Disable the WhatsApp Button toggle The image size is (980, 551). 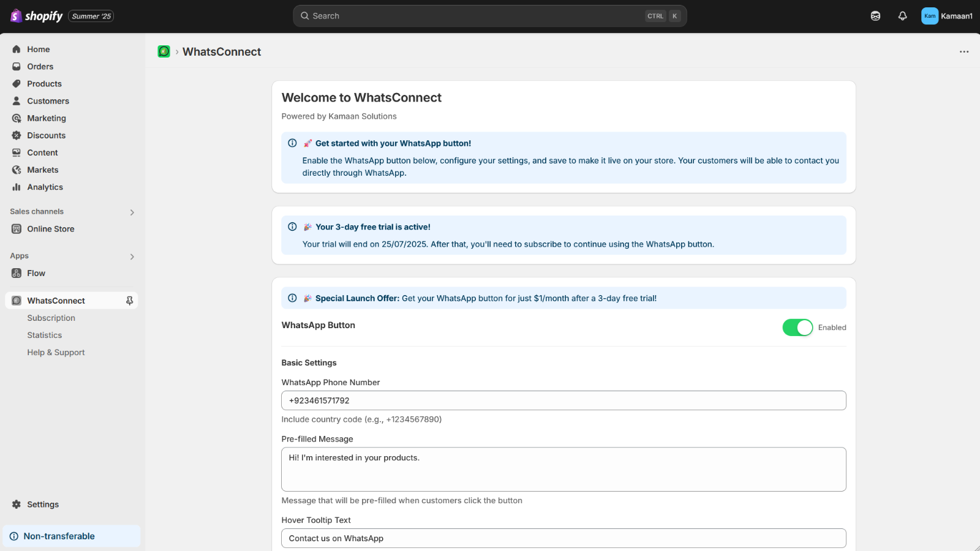tap(797, 328)
